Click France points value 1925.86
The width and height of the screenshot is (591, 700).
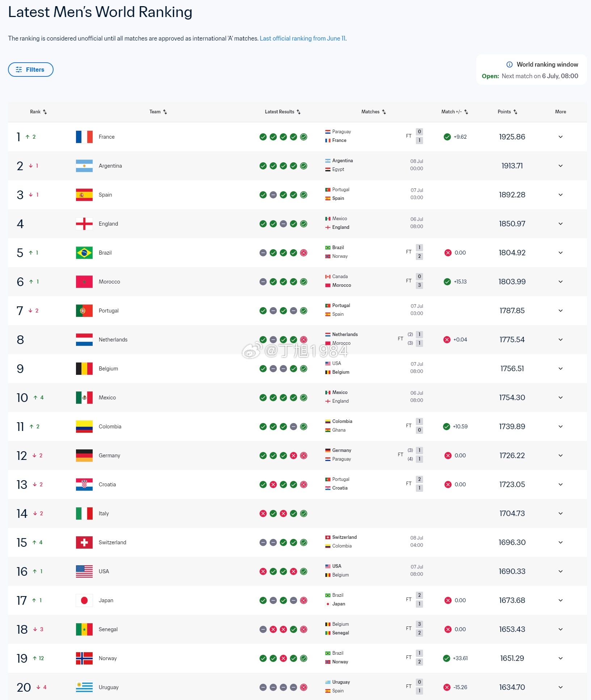(x=512, y=137)
